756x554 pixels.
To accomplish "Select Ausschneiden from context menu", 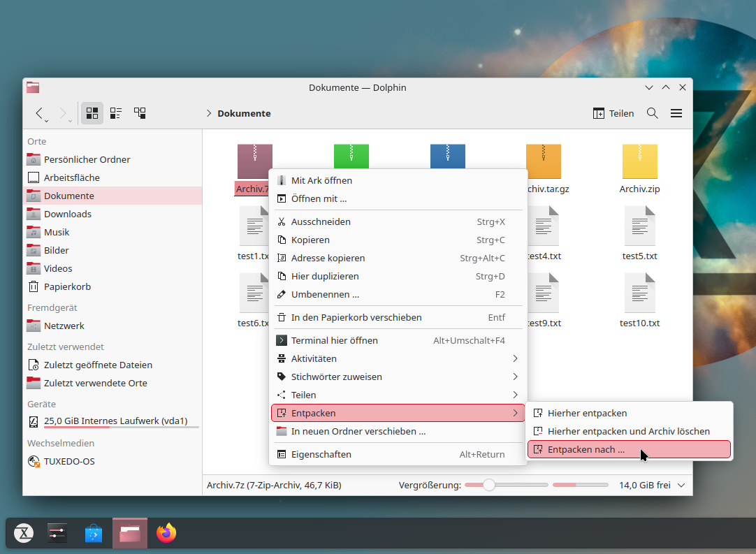I will coord(398,221).
